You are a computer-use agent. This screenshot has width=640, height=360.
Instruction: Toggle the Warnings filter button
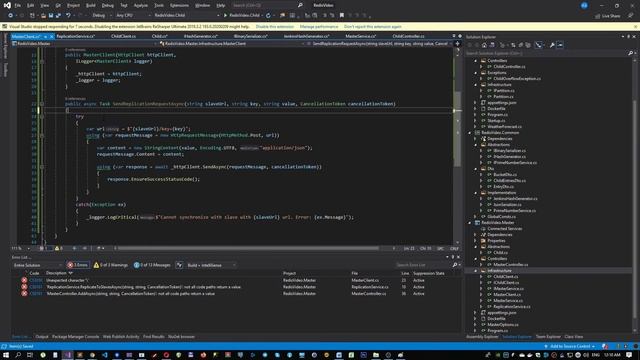click(x=111, y=265)
